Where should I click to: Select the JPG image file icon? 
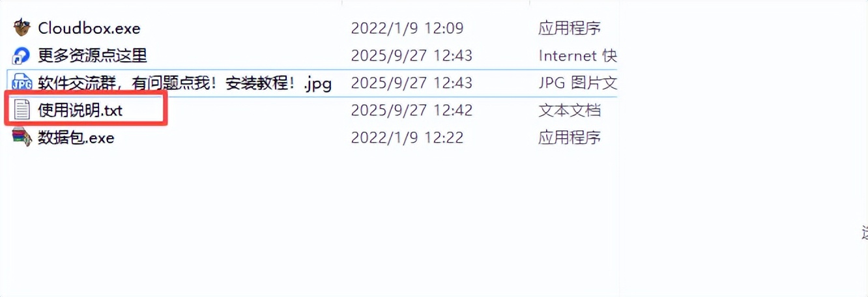coord(22,83)
